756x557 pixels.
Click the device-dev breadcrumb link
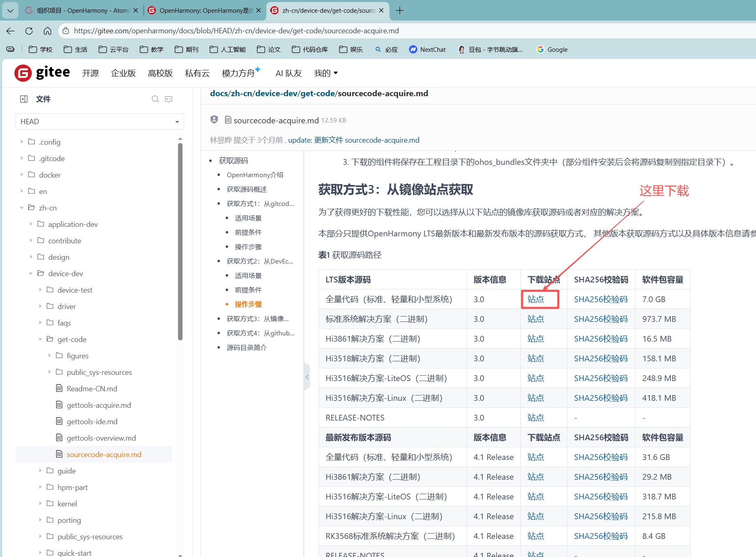click(x=276, y=93)
